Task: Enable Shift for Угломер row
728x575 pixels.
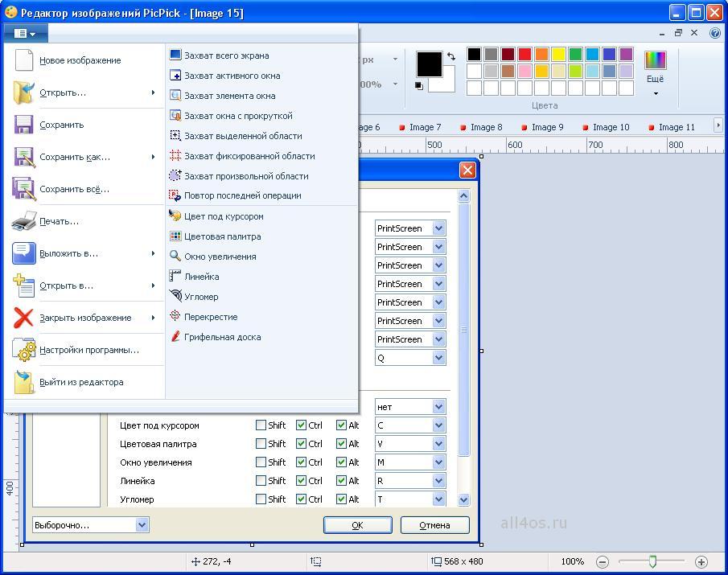Action: [x=261, y=499]
